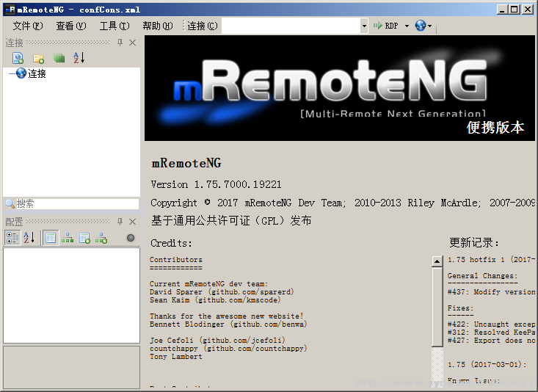Viewport: 538px width, 392px height.
Task: Click the 连接(C) quick connect label
Action: (x=203, y=26)
